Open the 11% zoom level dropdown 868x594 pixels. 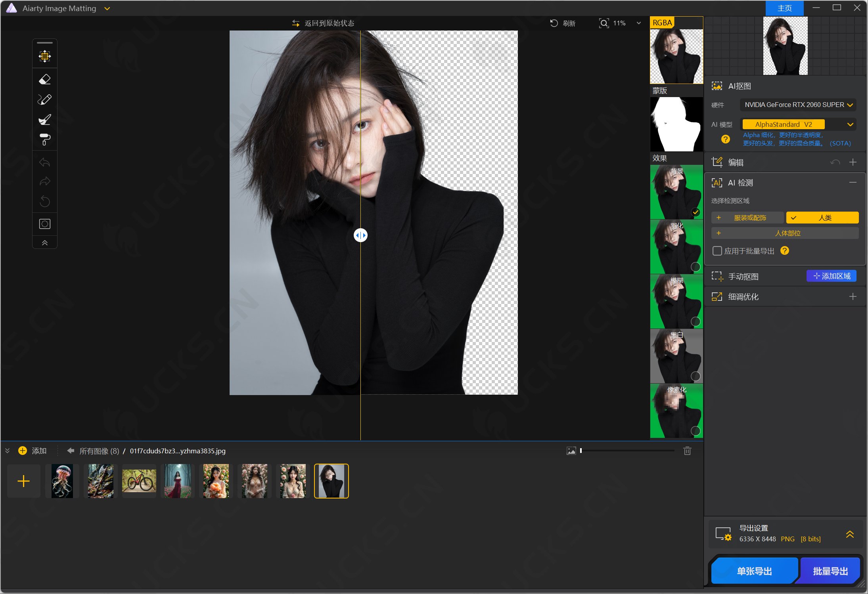[639, 23]
